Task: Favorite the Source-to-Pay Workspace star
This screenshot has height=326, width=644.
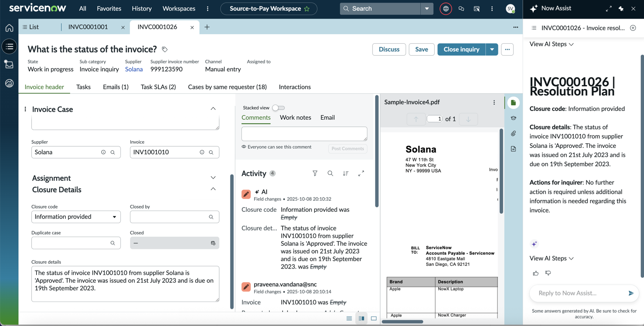Action: [307, 9]
